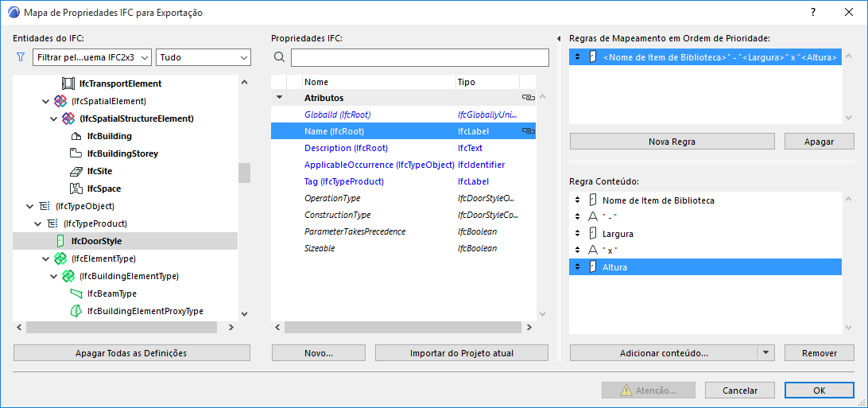This screenshot has width=868, height=408.
Task: Collapse the mapping rules panel via its arrow
Action: (x=560, y=39)
